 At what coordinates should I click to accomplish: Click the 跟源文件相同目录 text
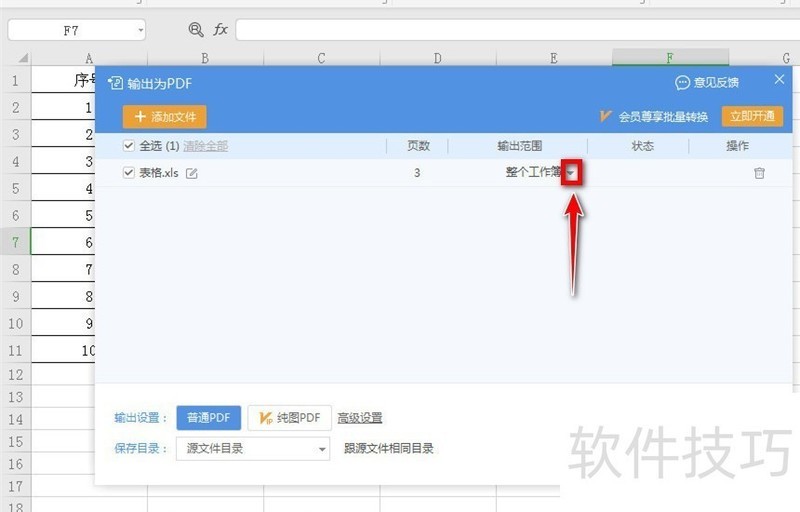(388, 449)
